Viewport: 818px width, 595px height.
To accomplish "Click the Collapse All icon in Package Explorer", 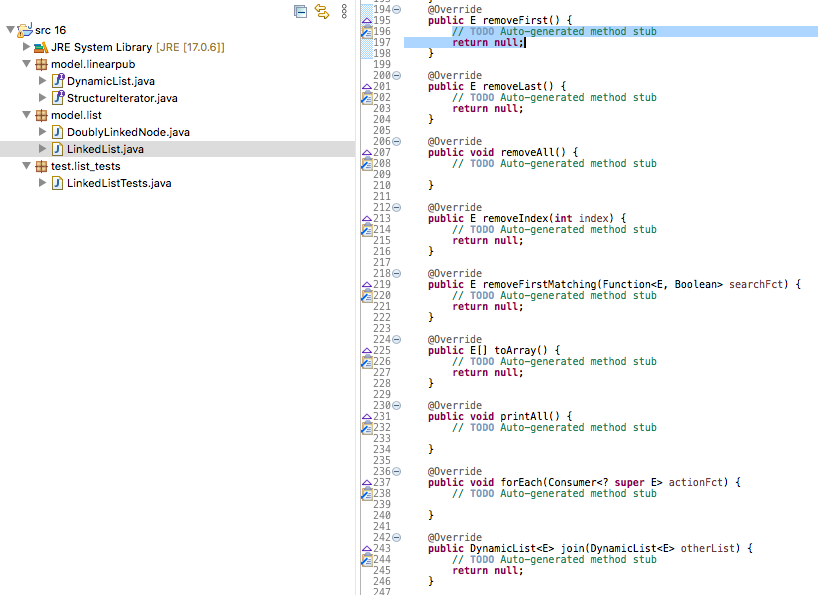I will [298, 11].
